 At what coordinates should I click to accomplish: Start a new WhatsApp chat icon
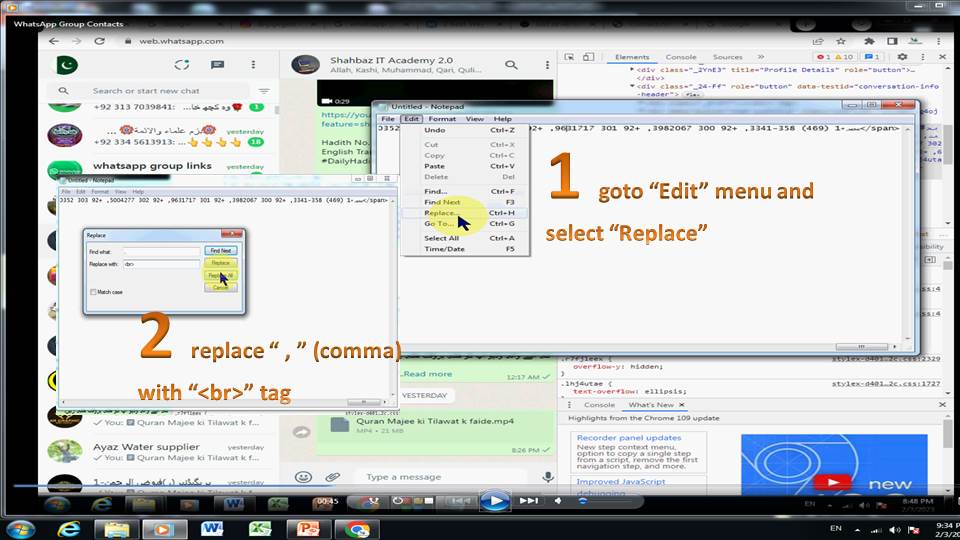(x=217, y=64)
